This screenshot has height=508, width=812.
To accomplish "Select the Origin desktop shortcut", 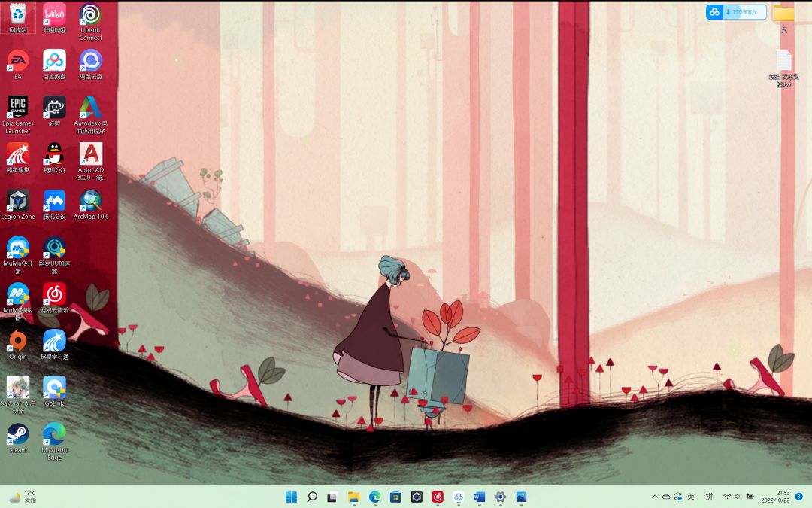I will [x=18, y=344].
